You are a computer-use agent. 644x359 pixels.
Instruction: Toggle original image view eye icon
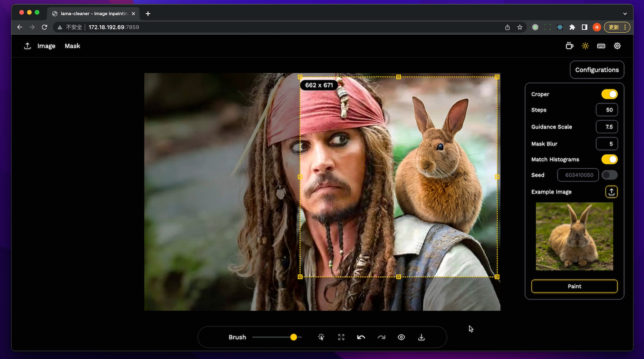pyautogui.click(x=401, y=337)
